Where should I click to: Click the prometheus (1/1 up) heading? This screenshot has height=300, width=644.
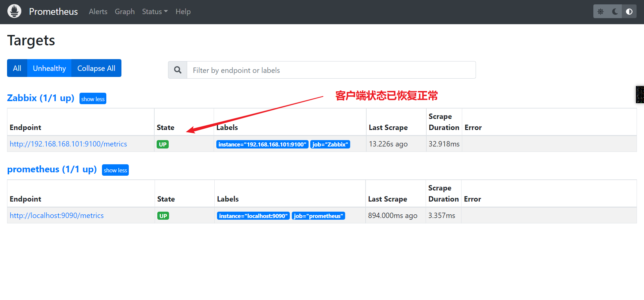[52, 169]
